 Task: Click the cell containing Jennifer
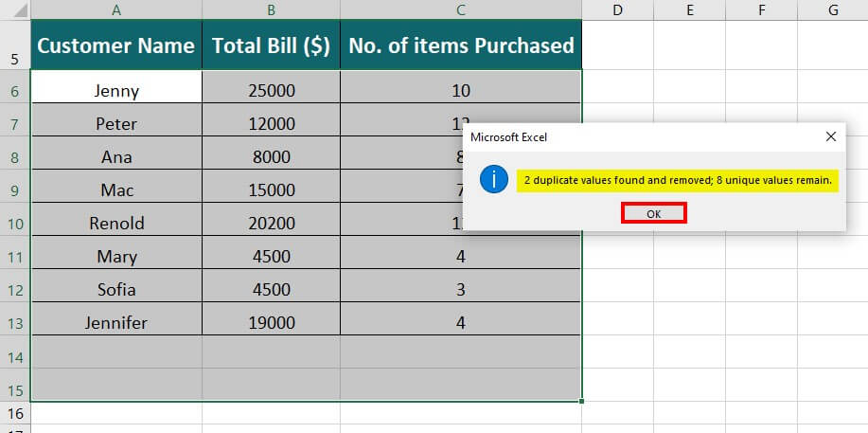click(x=116, y=319)
